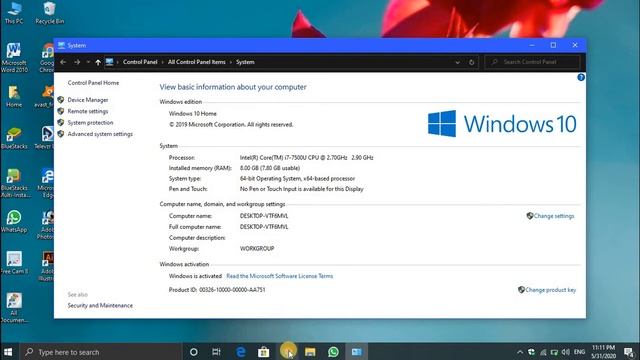
Task: Open Microsoft Store from taskbar
Action: click(264, 352)
